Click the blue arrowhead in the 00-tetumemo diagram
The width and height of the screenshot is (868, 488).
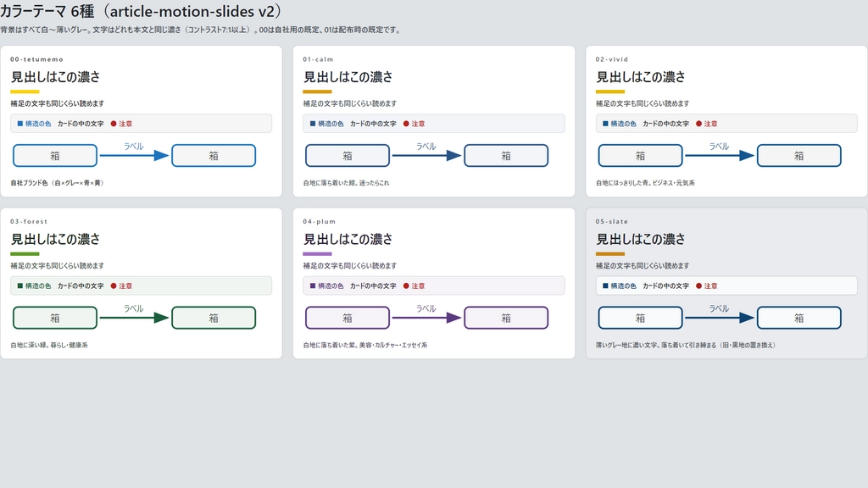161,156
